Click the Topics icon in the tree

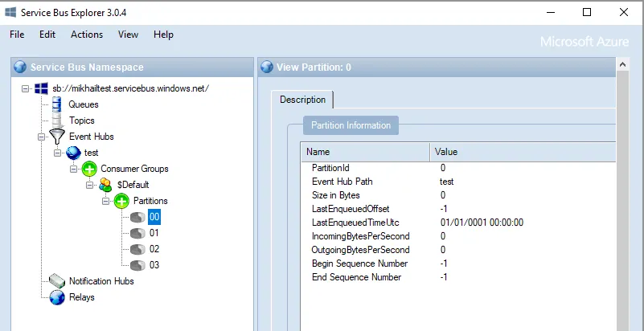pyautogui.click(x=56, y=121)
